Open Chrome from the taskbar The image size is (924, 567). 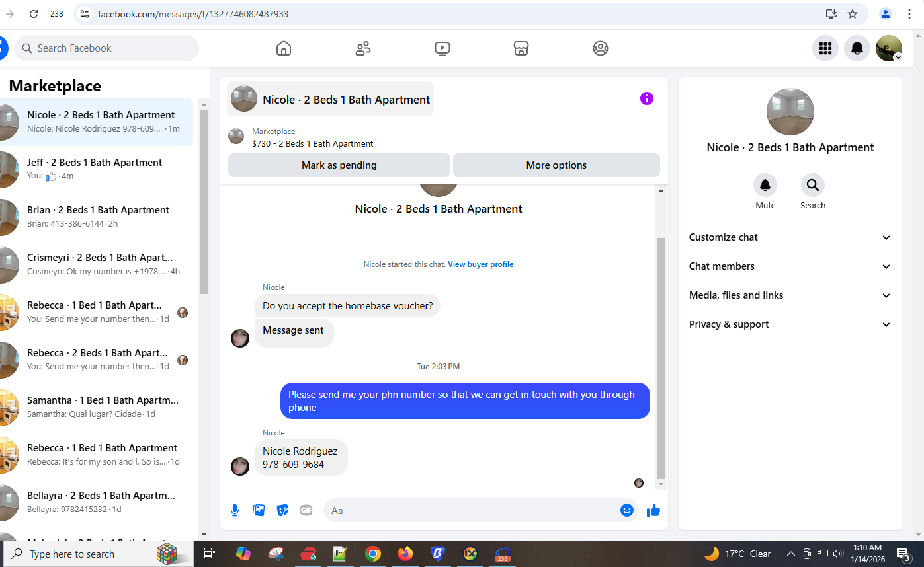pos(373,554)
